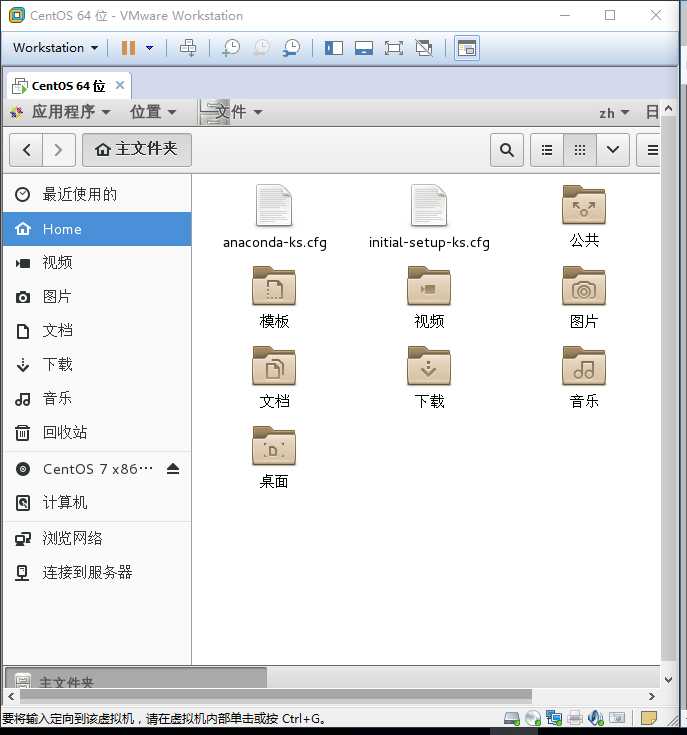The height and width of the screenshot is (735, 687).
Task: Click 连接到服务器 in the sidebar
Action: pos(97,573)
